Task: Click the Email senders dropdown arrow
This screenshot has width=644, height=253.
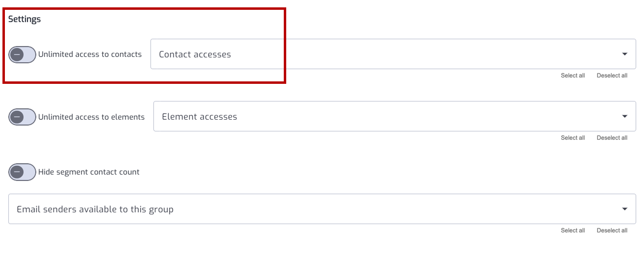Action: tap(624, 209)
